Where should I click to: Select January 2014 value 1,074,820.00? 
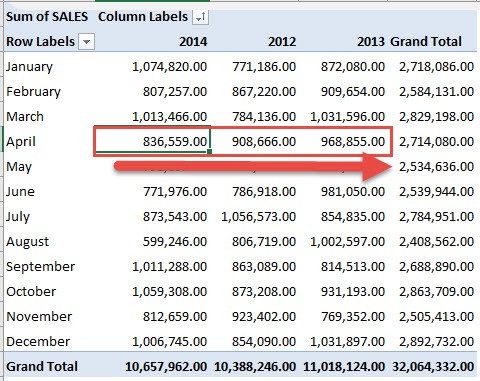point(169,67)
